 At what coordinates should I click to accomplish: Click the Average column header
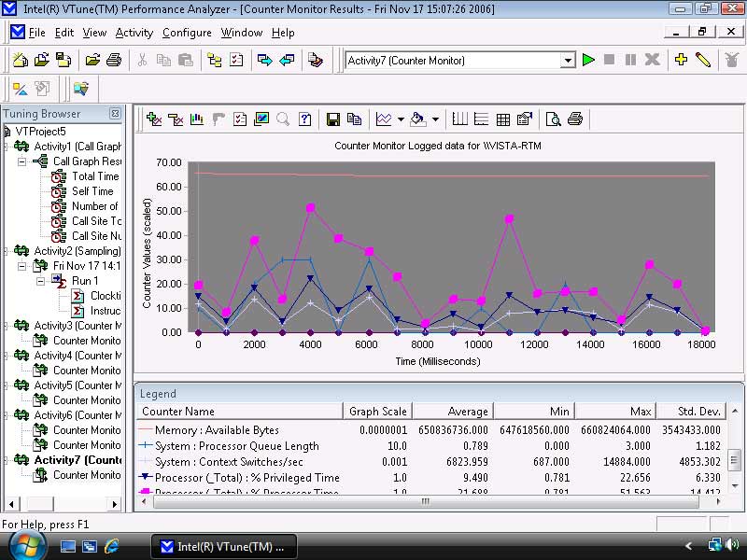tap(453, 411)
